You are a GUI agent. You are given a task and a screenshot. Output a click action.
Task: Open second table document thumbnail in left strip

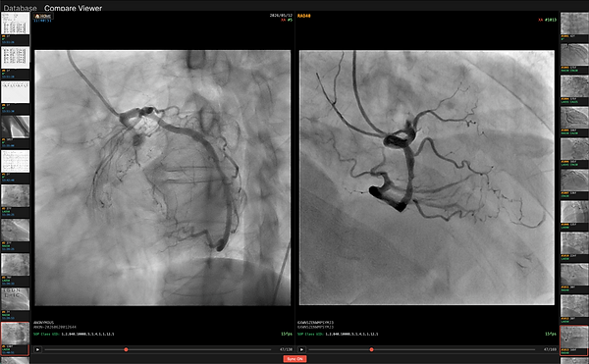15,58
